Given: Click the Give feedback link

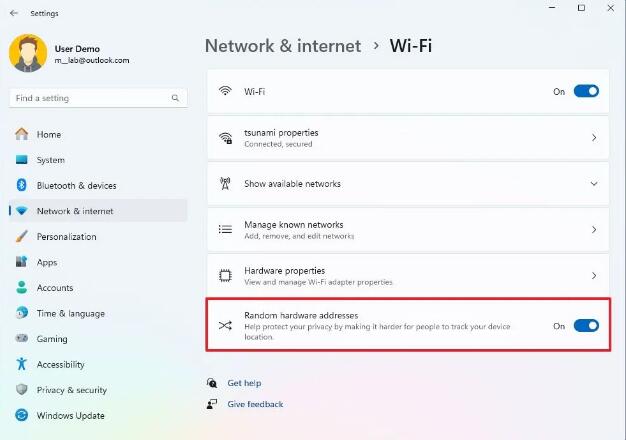Looking at the screenshot, I should click(x=255, y=404).
